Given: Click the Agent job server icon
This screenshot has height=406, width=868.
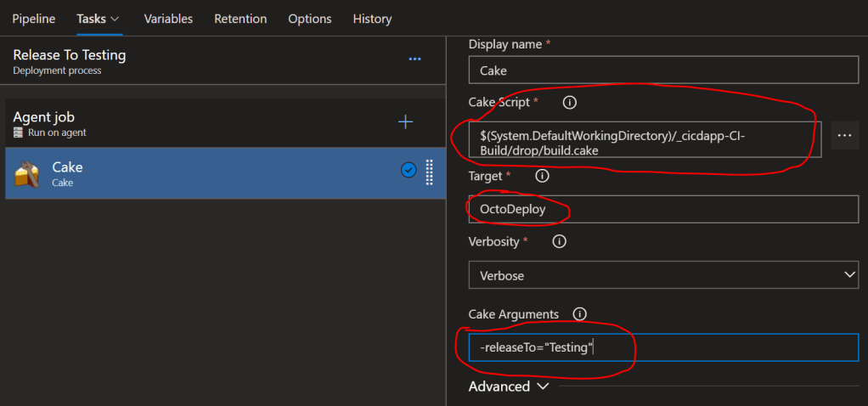Looking at the screenshot, I should click(x=18, y=133).
